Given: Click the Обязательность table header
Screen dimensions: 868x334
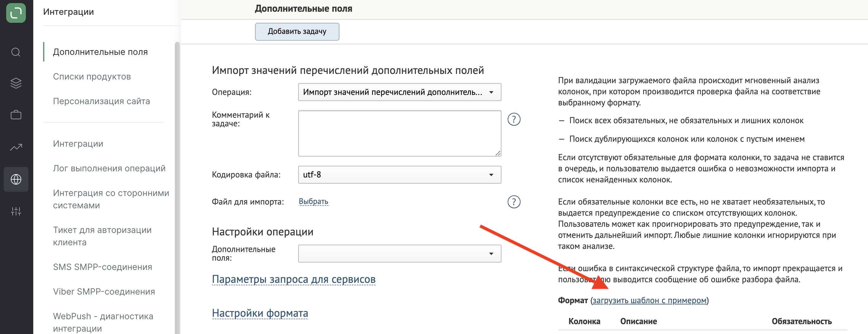Looking at the screenshot, I should [x=801, y=321].
